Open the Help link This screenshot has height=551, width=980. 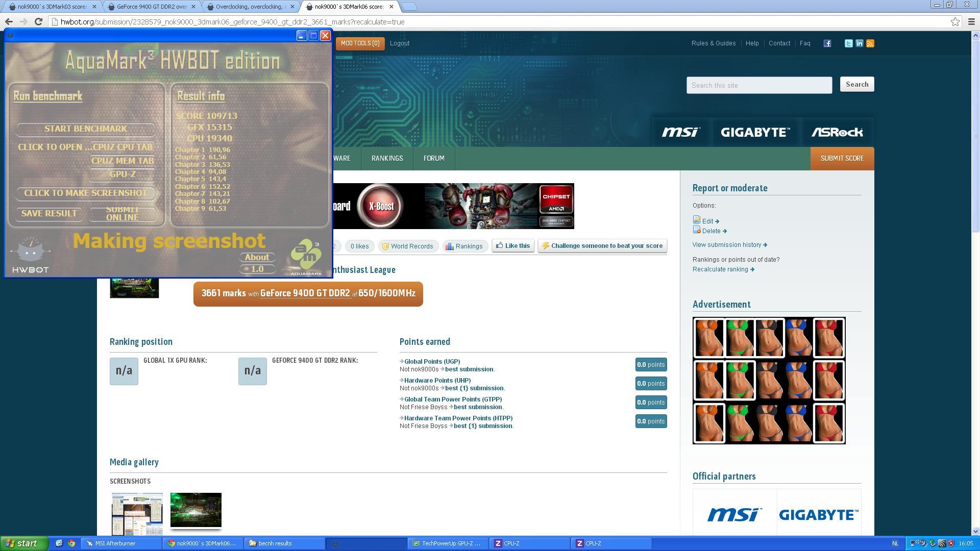click(752, 43)
